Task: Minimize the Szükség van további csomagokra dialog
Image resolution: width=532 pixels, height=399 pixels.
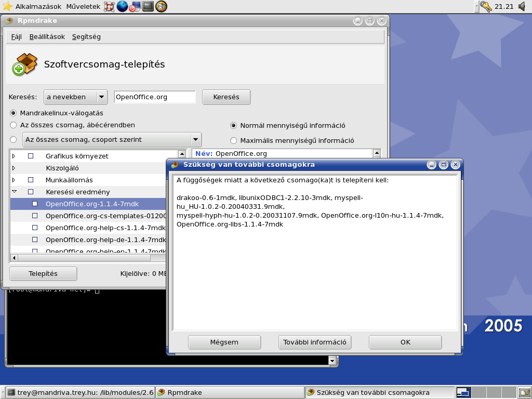Action: pos(432,165)
